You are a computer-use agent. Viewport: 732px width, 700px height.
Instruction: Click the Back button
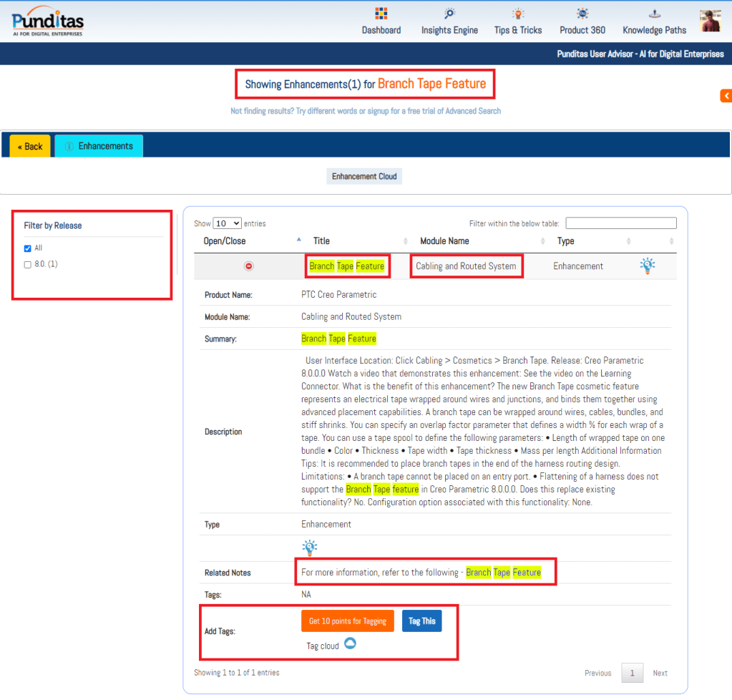tap(30, 146)
